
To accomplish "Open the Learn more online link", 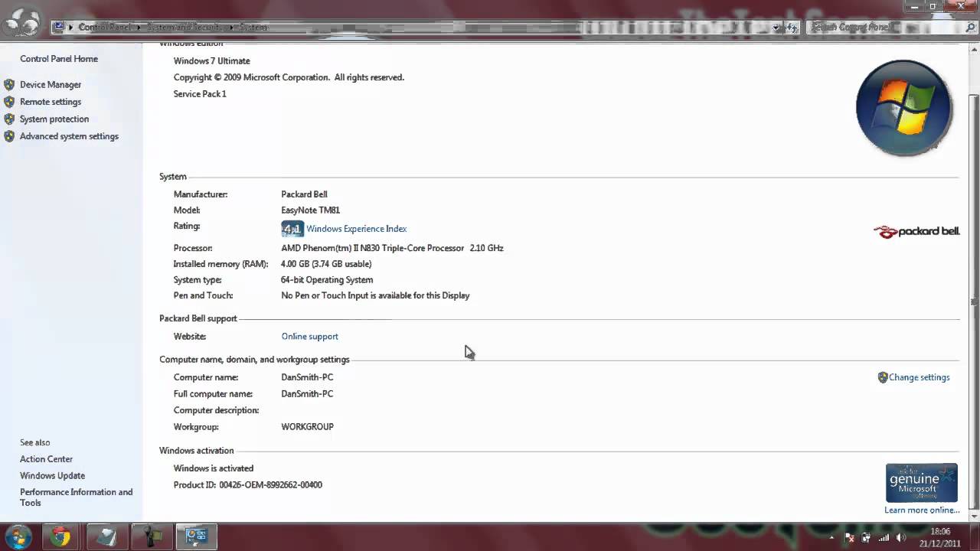I will [922, 510].
